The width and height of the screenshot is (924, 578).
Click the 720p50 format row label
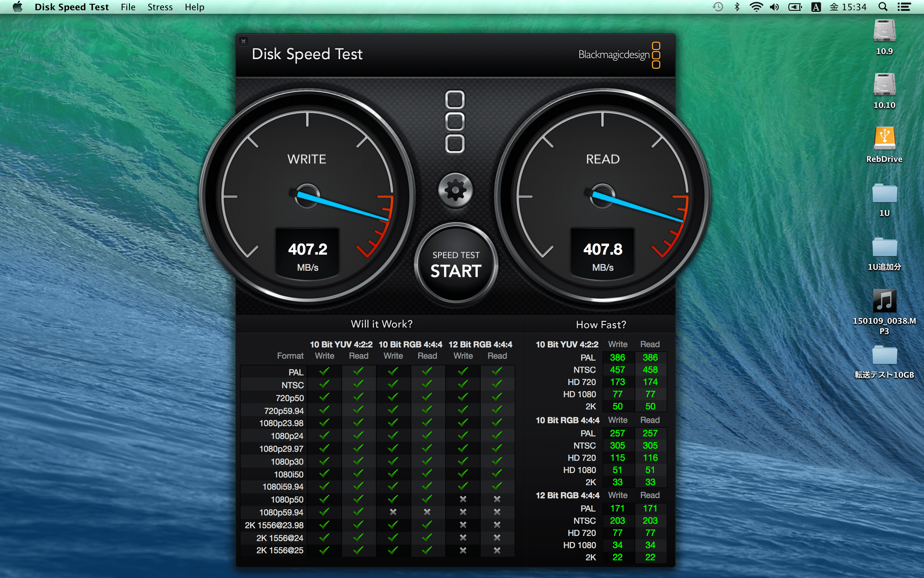click(x=289, y=398)
